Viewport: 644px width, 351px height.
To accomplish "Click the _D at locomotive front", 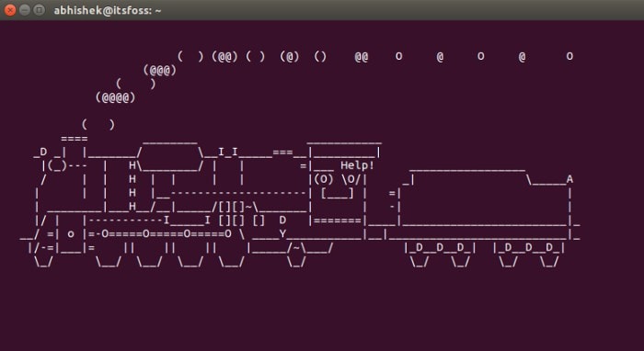I will click(x=40, y=153).
